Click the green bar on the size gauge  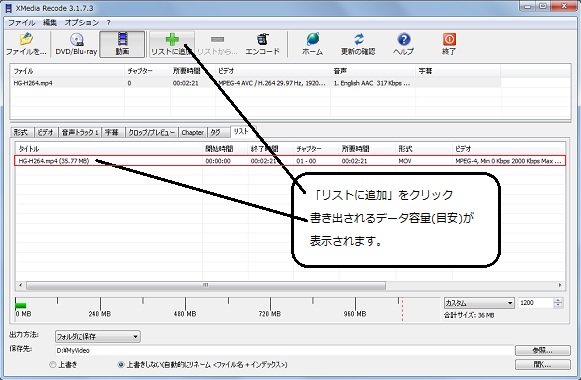pyautogui.click(x=21, y=306)
